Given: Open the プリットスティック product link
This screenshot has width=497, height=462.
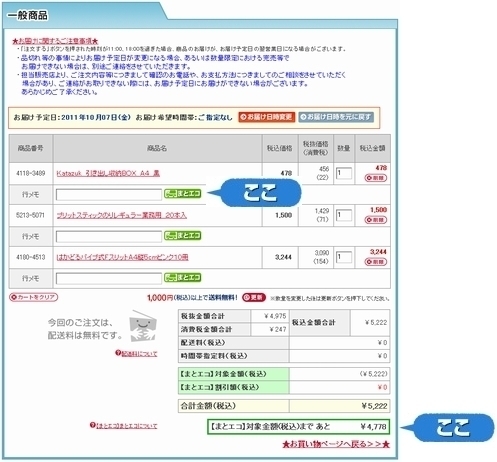Looking at the screenshot, I should tap(121, 215).
